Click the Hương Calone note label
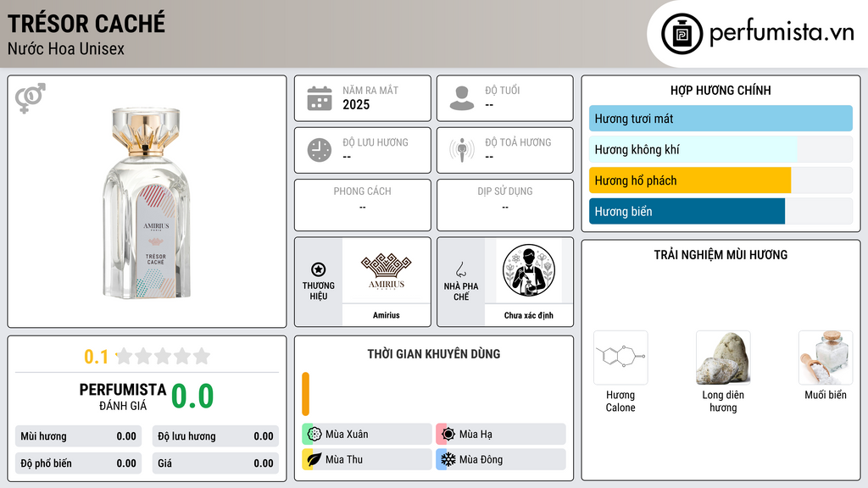The width and height of the screenshot is (868, 488). pos(620,401)
